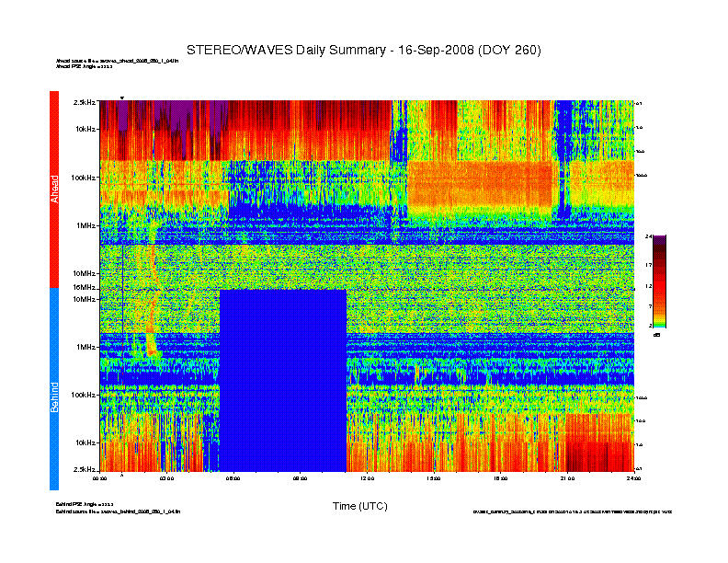Click the small event marker below the Behind panel
The width and height of the screenshot is (728, 563).
click(x=122, y=476)
